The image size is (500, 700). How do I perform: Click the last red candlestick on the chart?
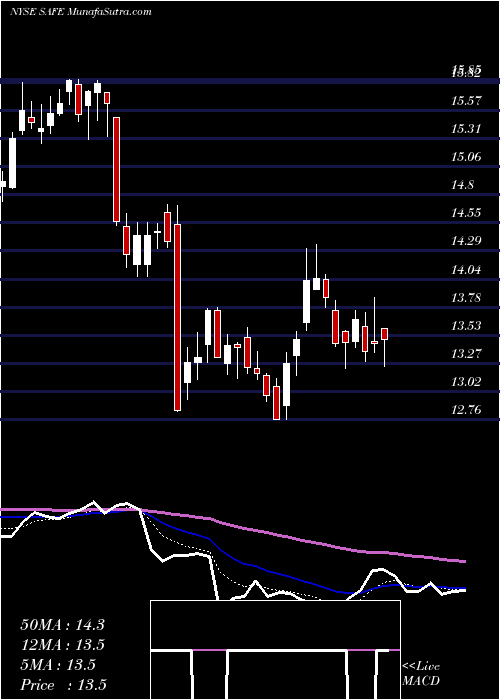384,334
